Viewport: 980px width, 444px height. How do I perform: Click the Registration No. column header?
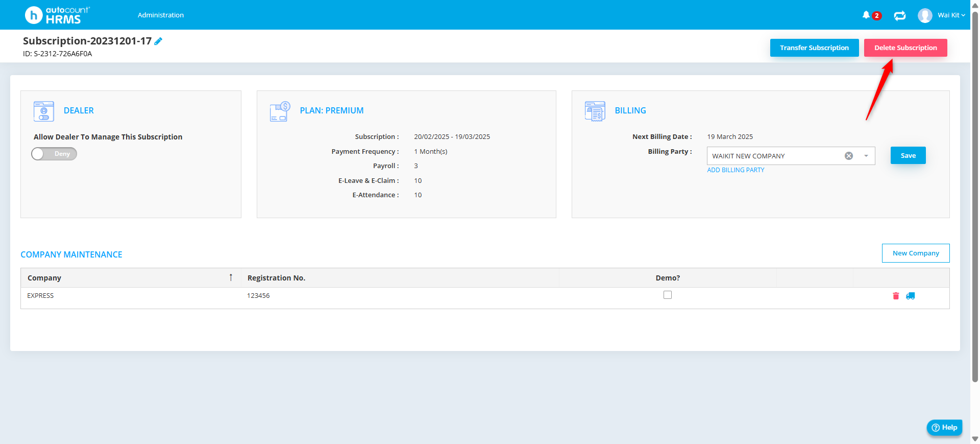pyautogui.click(x=400, y=278)
